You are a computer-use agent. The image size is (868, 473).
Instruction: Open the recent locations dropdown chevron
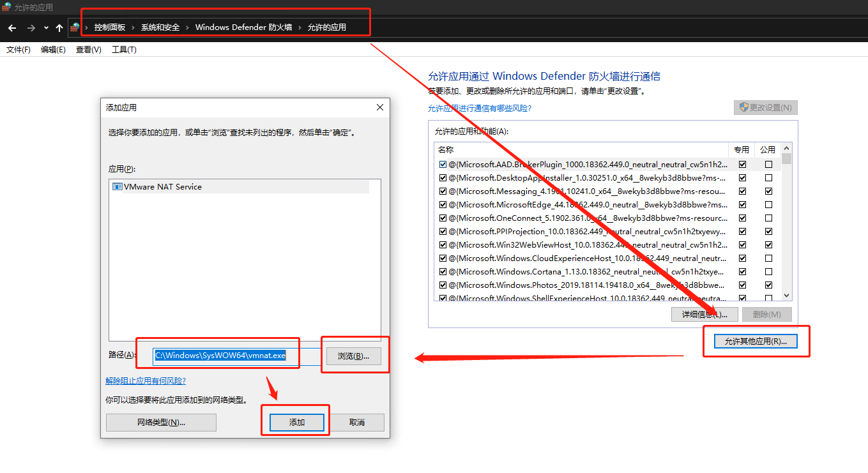(46, 28)
